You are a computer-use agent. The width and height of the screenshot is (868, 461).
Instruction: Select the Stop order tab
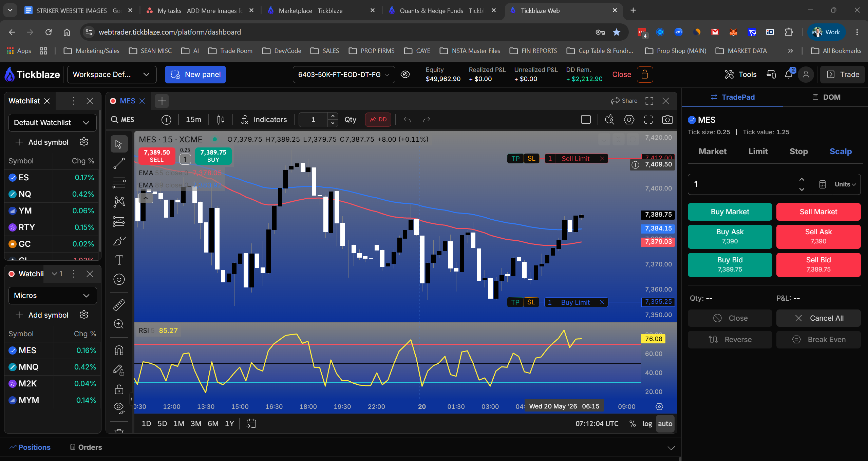798,152
